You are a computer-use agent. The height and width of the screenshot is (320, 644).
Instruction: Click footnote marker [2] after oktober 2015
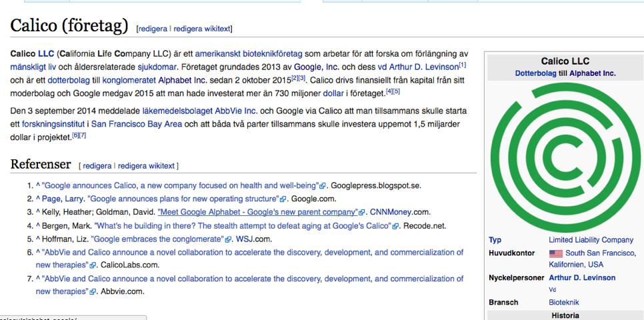295,77
